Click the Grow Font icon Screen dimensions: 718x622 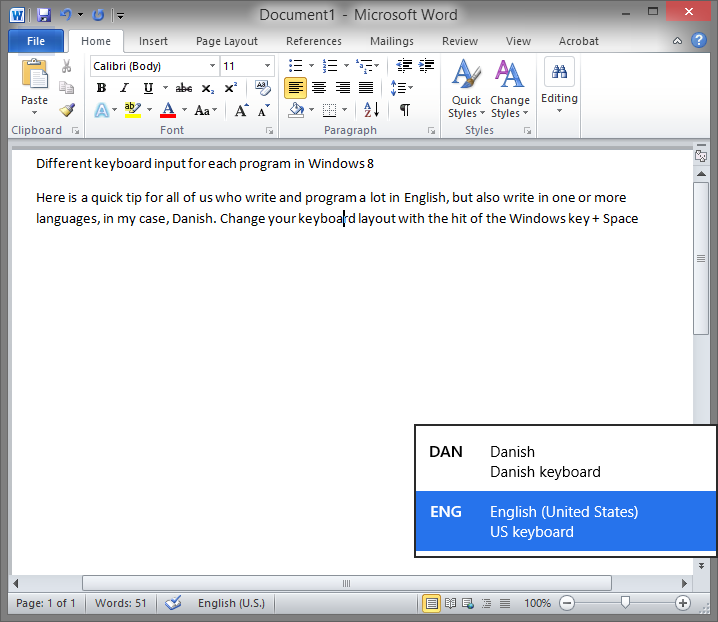(x=241, y=110)
